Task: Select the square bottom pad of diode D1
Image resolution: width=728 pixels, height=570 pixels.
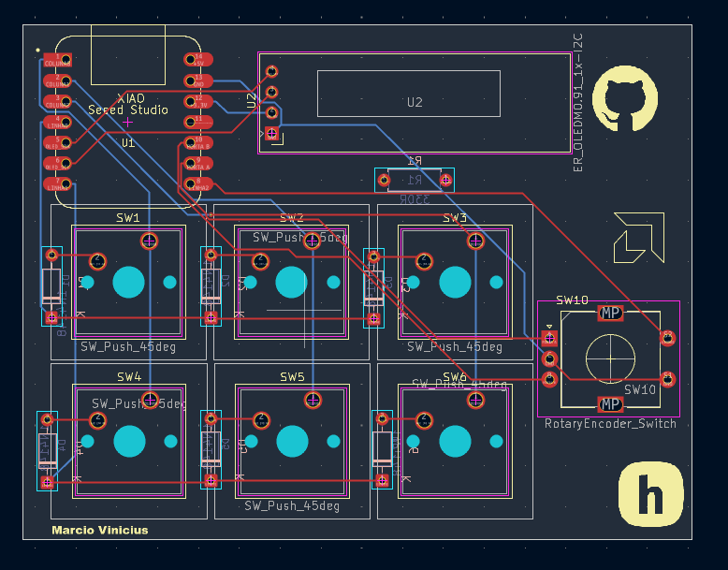Action: coord(51,318)
